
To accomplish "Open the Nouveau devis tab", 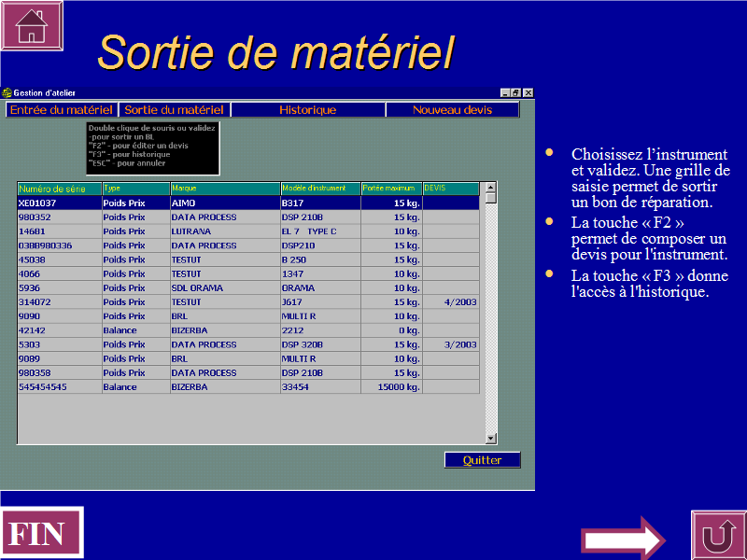I will [x=452, y=110].
